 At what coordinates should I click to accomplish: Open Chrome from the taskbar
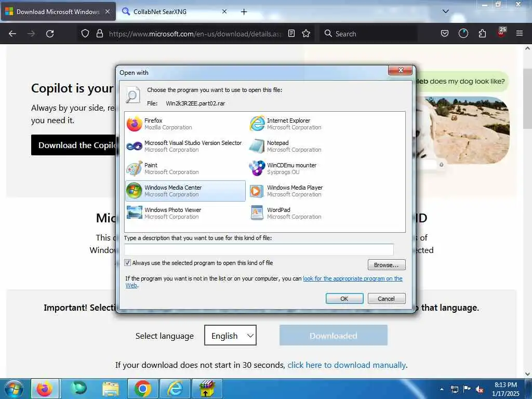142,389
